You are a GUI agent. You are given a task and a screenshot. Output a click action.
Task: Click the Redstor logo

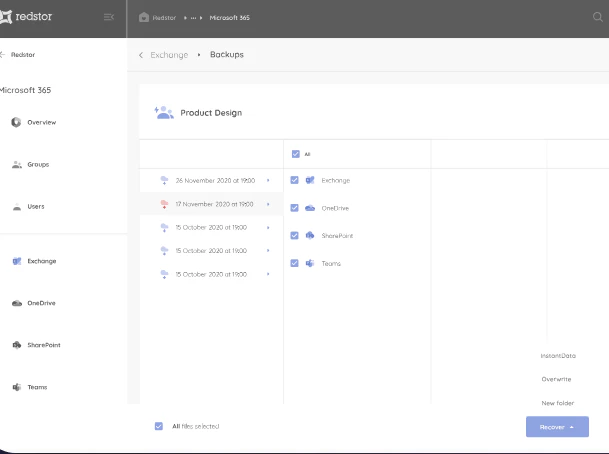[x=26, y=17]
